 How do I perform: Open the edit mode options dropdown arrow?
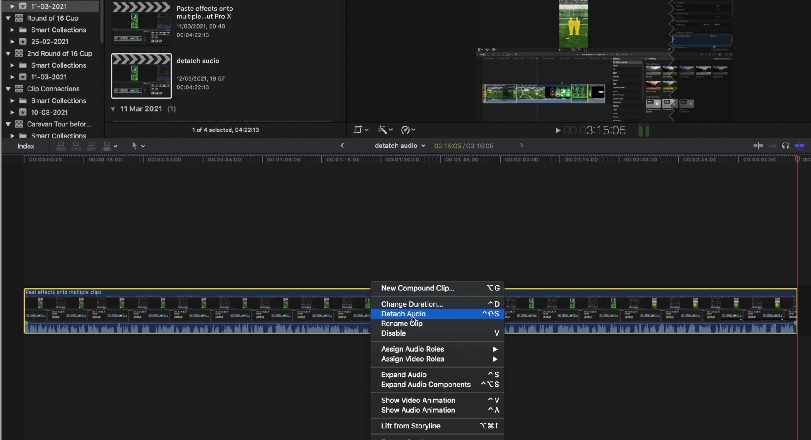point(115,146)
